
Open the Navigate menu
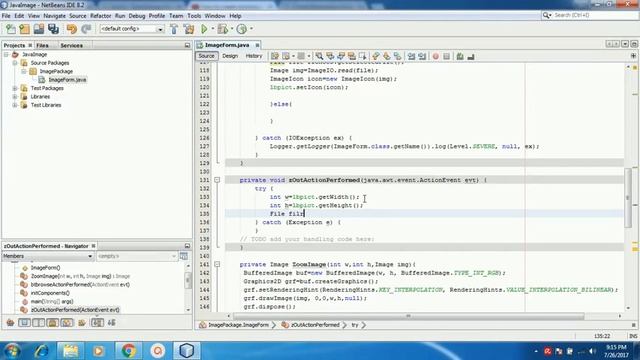[x=54, y=16]
